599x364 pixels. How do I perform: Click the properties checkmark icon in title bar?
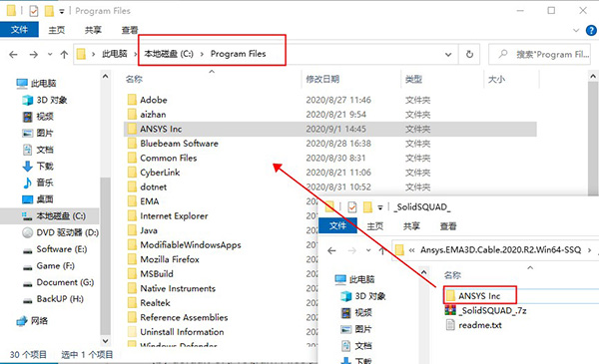pyautogui.click(x=34, y=11)
